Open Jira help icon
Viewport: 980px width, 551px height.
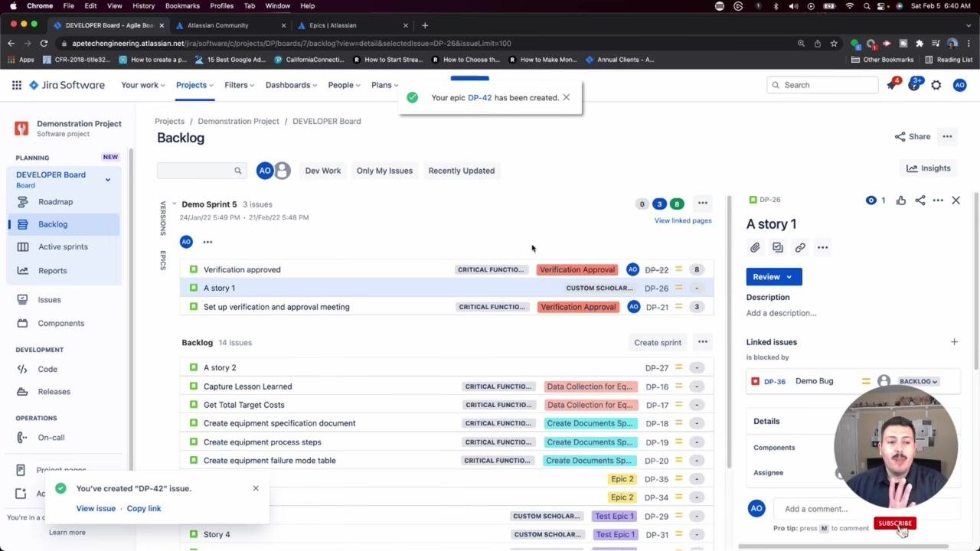click(915, 85)
